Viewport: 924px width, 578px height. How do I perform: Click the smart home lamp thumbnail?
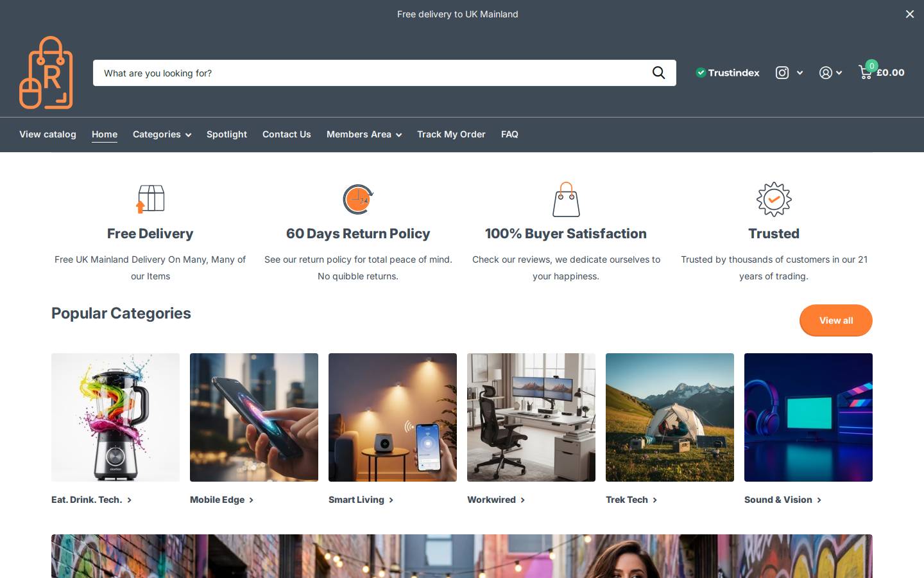point(393,417)
